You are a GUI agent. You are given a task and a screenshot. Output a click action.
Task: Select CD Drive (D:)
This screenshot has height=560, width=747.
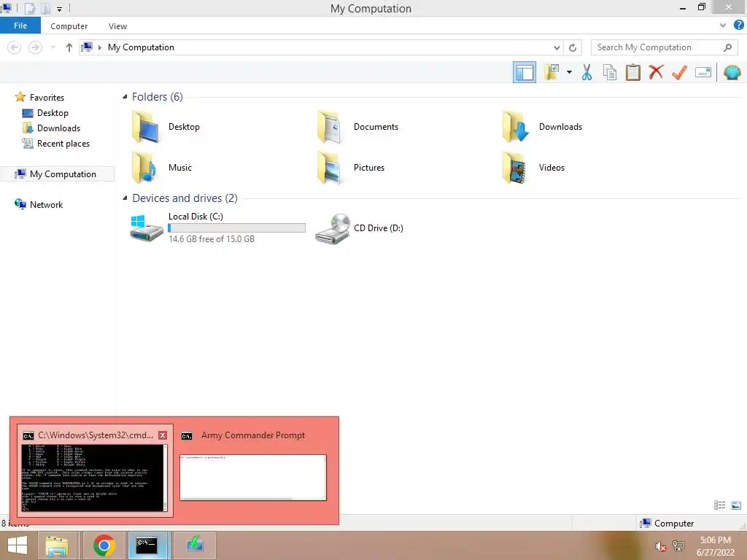coord(360,228)
